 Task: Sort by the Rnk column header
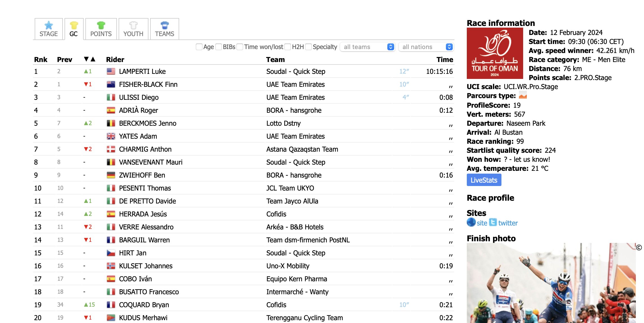tap(41, 59)
